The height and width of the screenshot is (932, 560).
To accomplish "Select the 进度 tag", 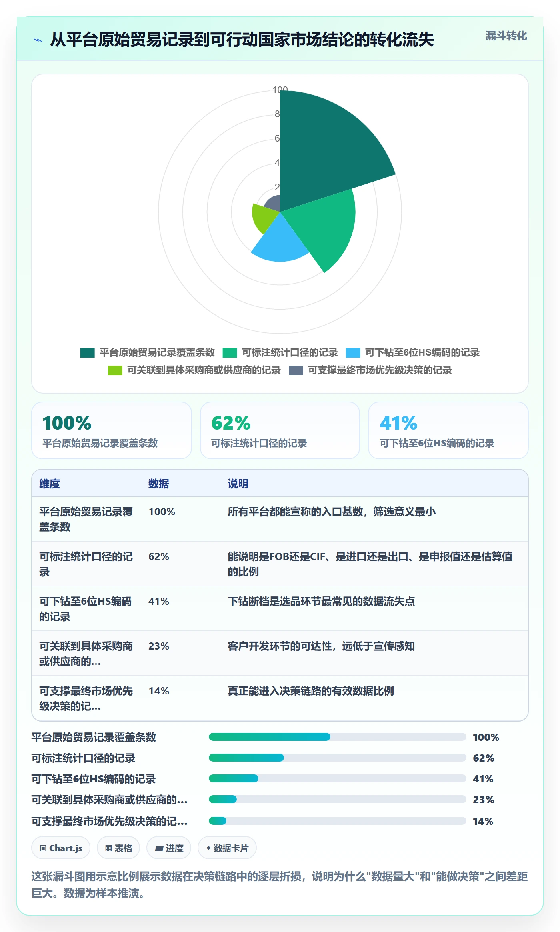I will pyautogui.click(x=169, y=848).
